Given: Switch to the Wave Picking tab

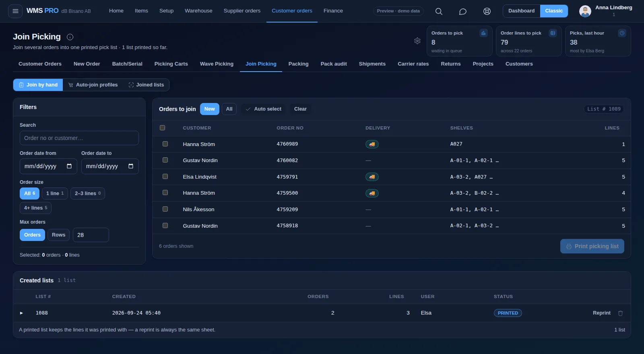Looking at the screenshot, I should pos(217,64).
